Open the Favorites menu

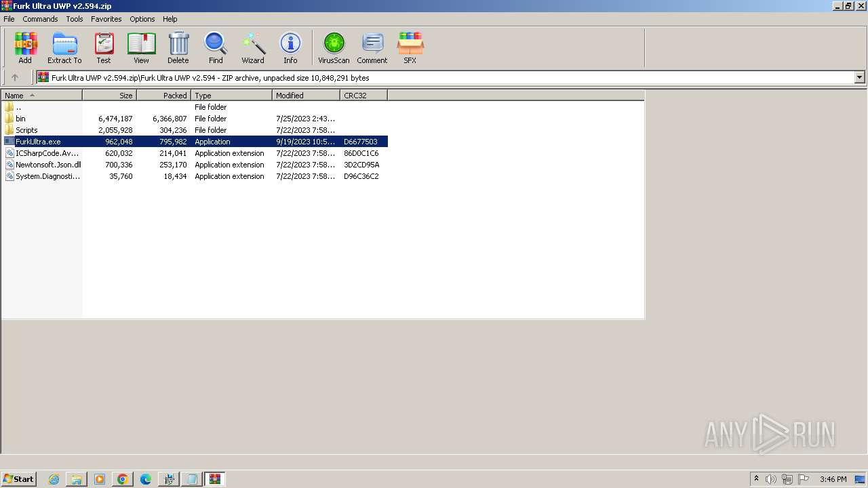click(x=106, y=19)
